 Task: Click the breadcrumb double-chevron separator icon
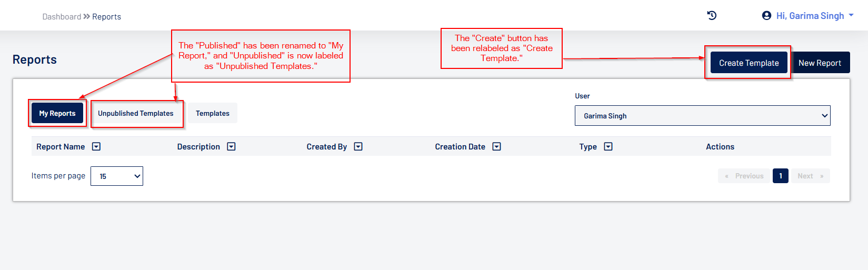click(x=87, y=17)
